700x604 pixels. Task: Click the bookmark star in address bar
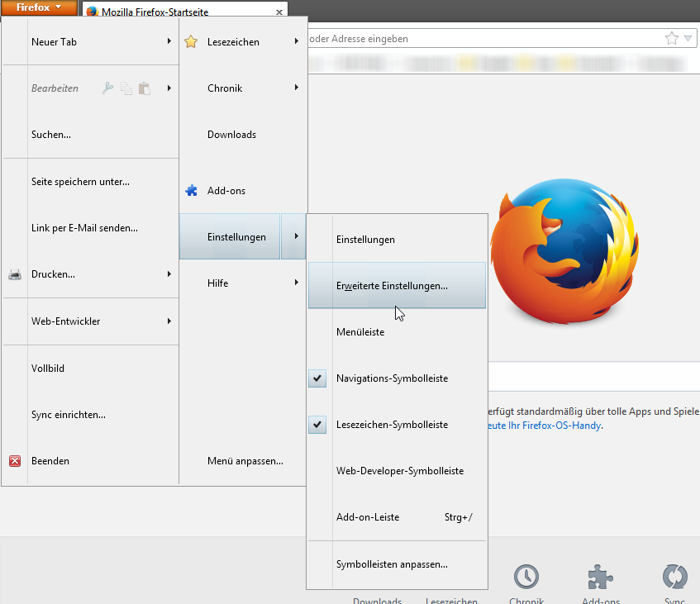pyautogui.click(x=672, y=39)
